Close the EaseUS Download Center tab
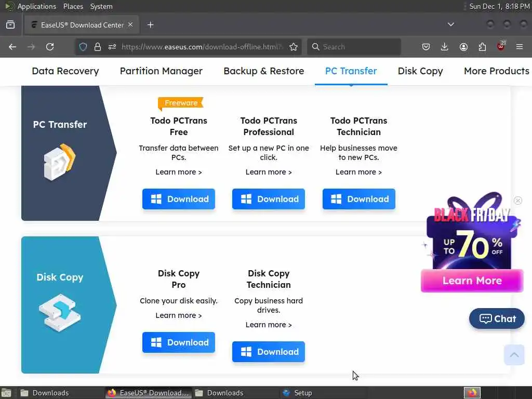 (x=130, y=25)
